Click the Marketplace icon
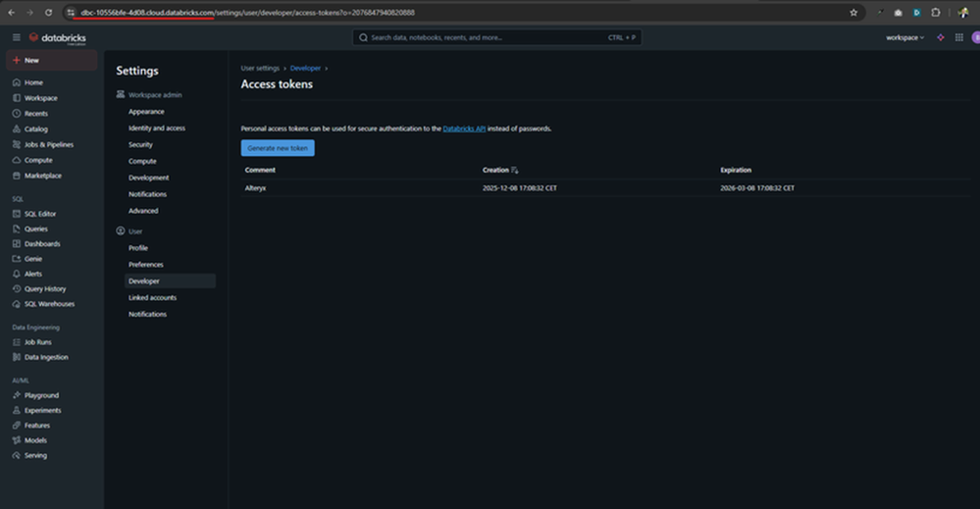 [x=17, y=176]
